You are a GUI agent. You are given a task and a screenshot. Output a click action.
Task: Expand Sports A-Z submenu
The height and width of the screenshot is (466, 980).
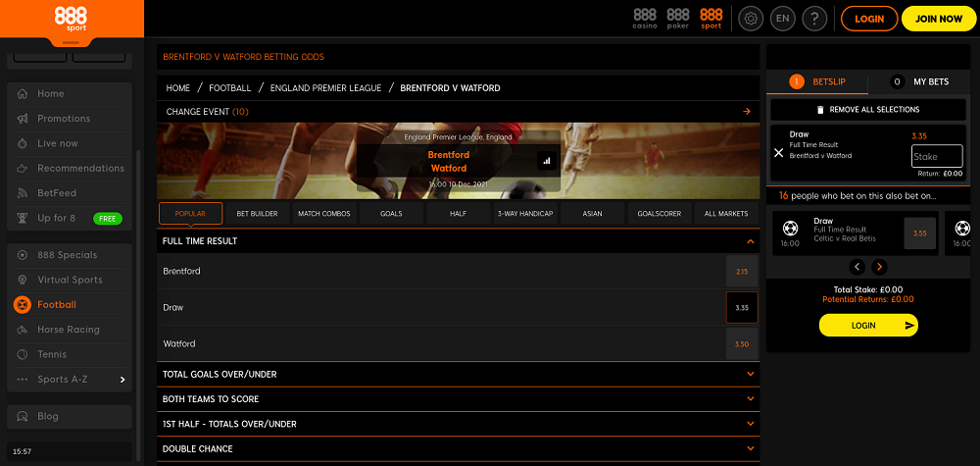[122, 380]
